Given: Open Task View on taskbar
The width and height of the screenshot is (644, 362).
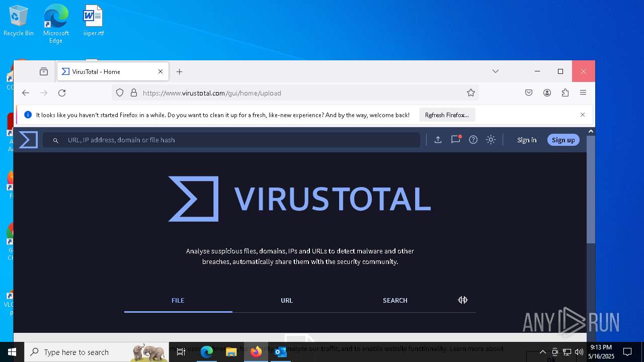Looking at the screenshot, I should pyautogui.click(x=182, y=352).
